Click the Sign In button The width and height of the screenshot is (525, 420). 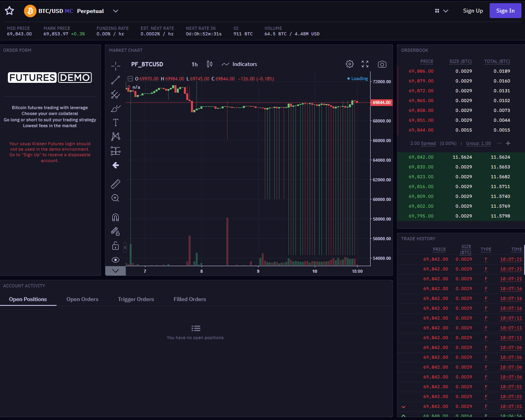(x=505, y=11)
